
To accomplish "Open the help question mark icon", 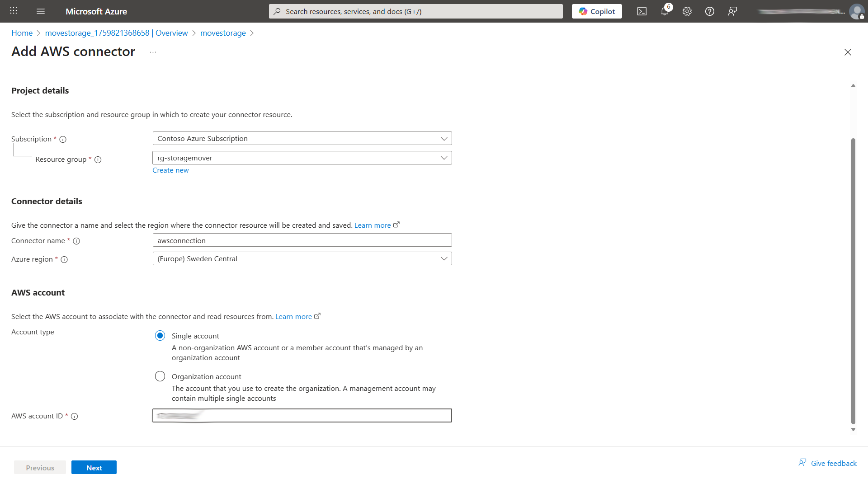I will coord(709,11).
